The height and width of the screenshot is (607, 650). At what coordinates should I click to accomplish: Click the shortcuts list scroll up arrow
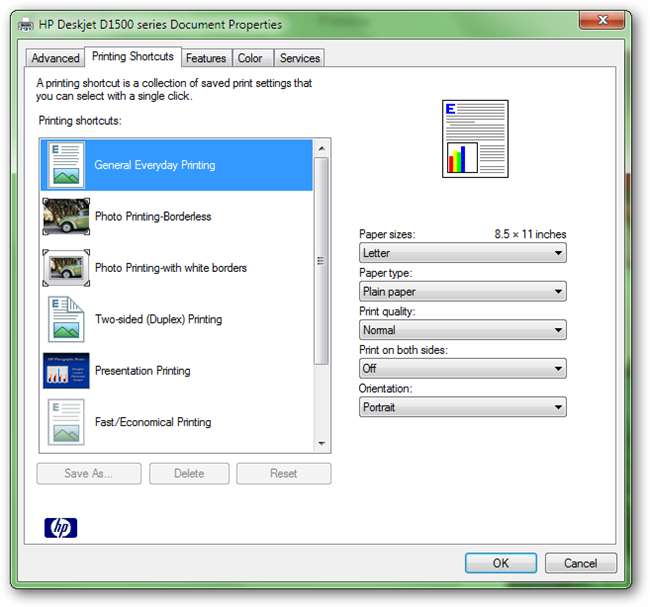point(321,148)
